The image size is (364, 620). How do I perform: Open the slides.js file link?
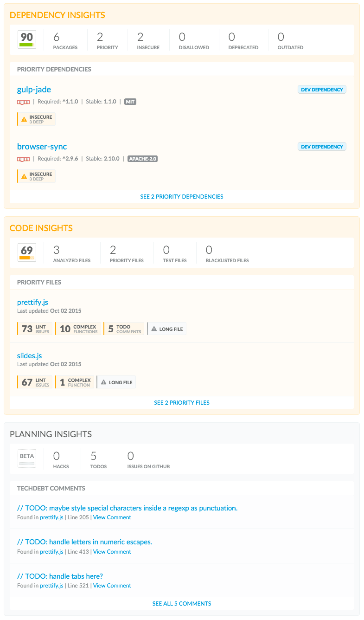point(29,356)
